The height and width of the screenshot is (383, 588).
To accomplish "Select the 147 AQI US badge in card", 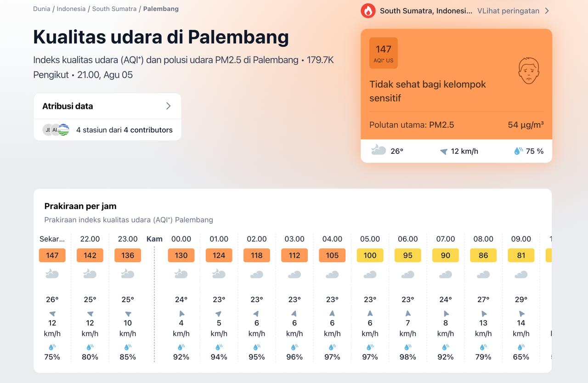I will (384, 53).
